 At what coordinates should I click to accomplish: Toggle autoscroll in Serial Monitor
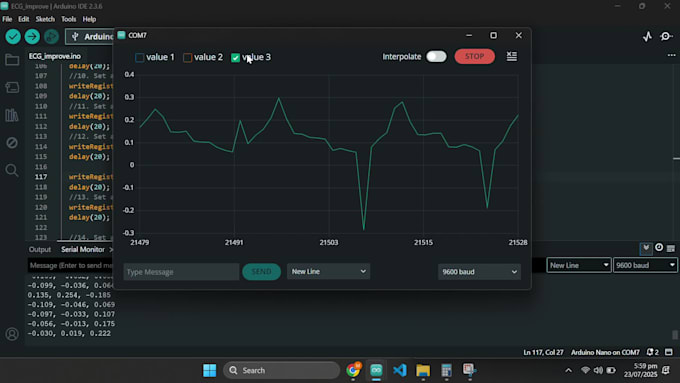[x=646, y=248]
